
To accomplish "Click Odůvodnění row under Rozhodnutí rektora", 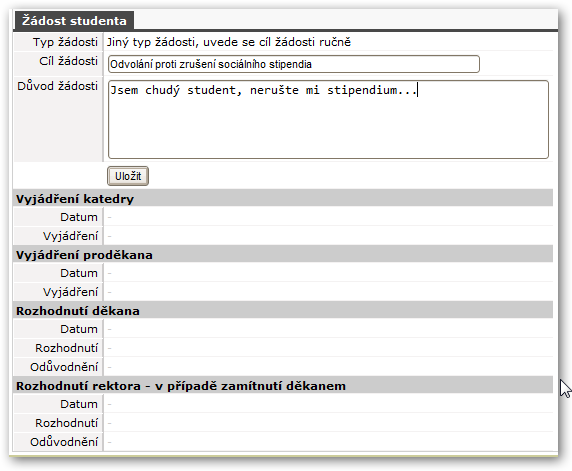I will point(283,442).
